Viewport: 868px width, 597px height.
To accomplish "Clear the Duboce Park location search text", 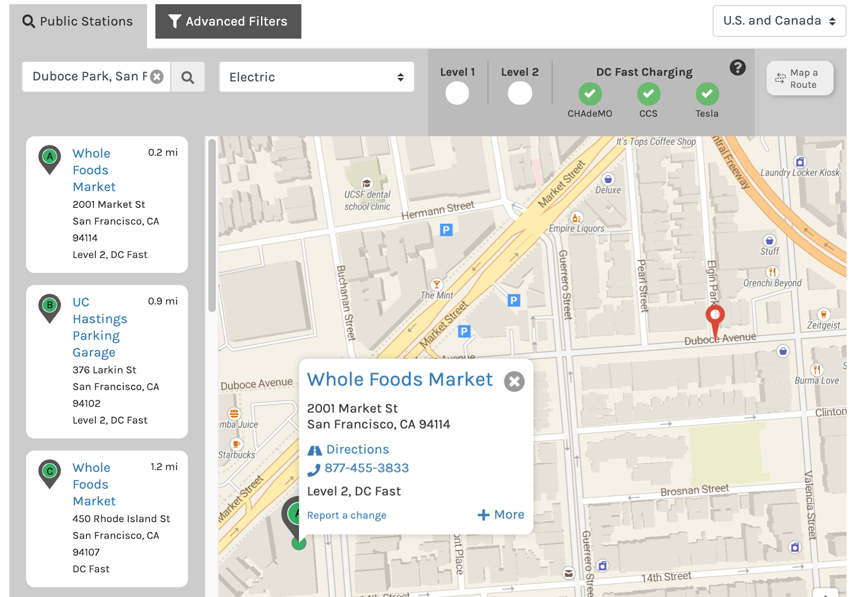I will 157,77.
